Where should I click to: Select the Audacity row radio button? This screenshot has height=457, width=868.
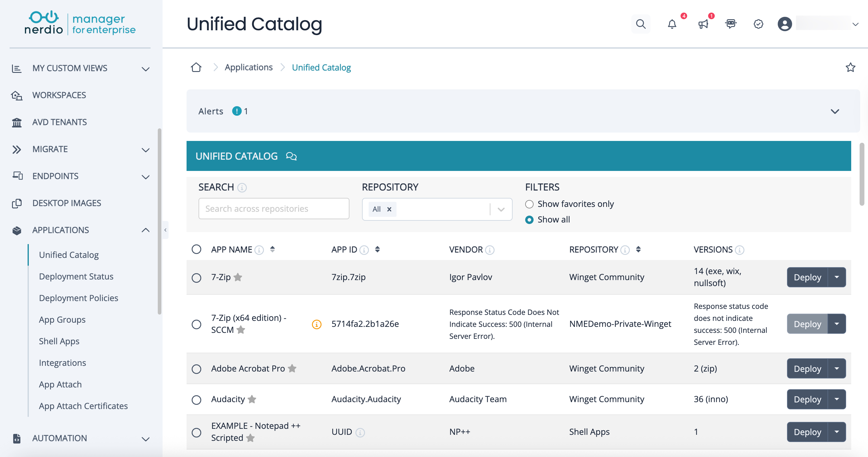coord(196,400)
